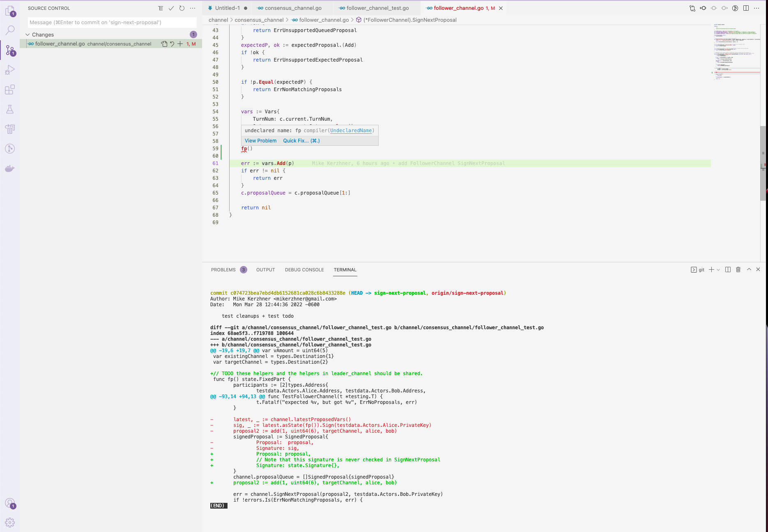Focus the commit message input field
This screenshot has width=768, height=532.
click(x=113, y=23)
